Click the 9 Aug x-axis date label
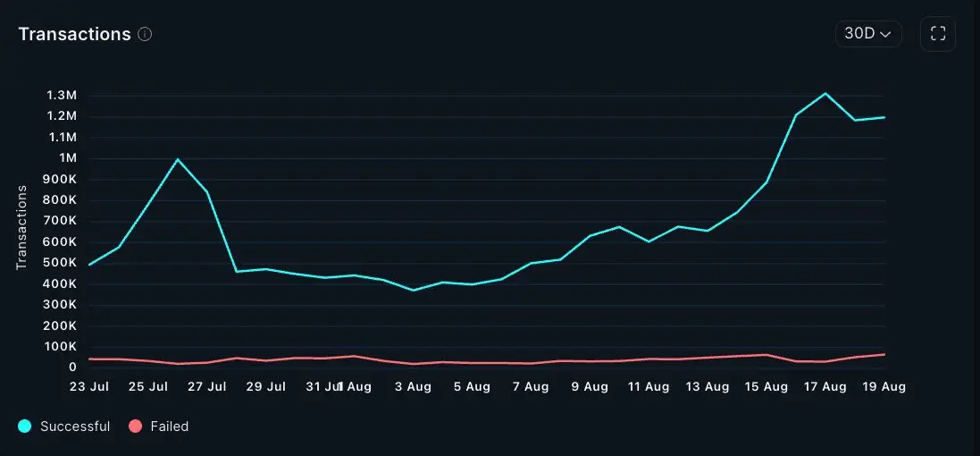The height and width of the screenshot is (456, 980). 590,386
